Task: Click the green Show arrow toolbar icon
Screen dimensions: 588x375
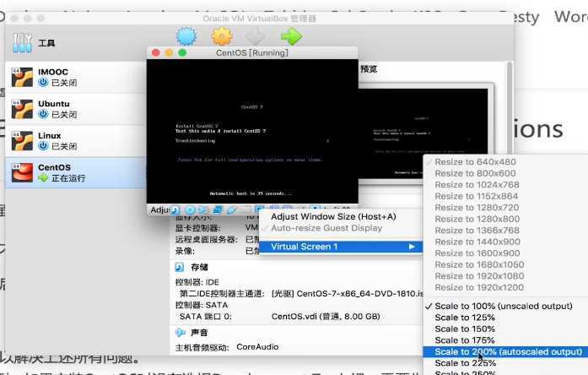Action: click(x=291, y=37)
